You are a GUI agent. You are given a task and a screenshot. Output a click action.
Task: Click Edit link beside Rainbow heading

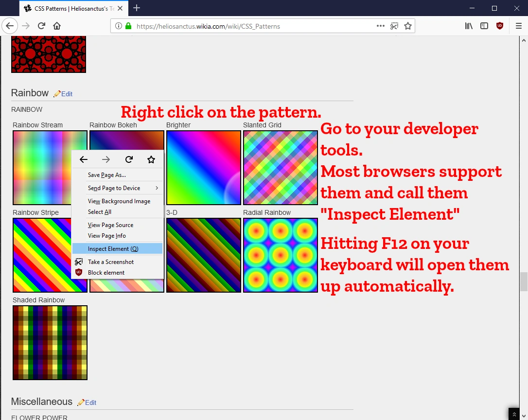pos(67,94)
